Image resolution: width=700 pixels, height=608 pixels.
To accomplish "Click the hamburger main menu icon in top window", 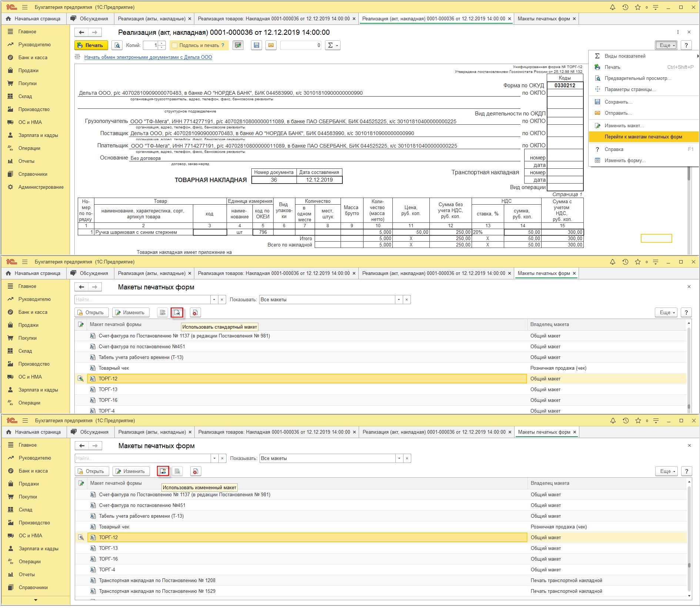I will [x=25, y=7].
